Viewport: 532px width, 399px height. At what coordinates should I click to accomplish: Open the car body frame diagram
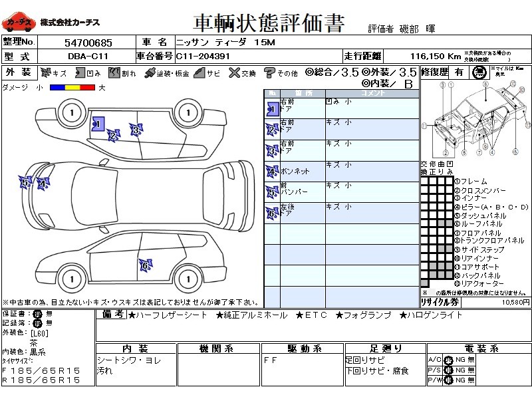pos(475,119)
